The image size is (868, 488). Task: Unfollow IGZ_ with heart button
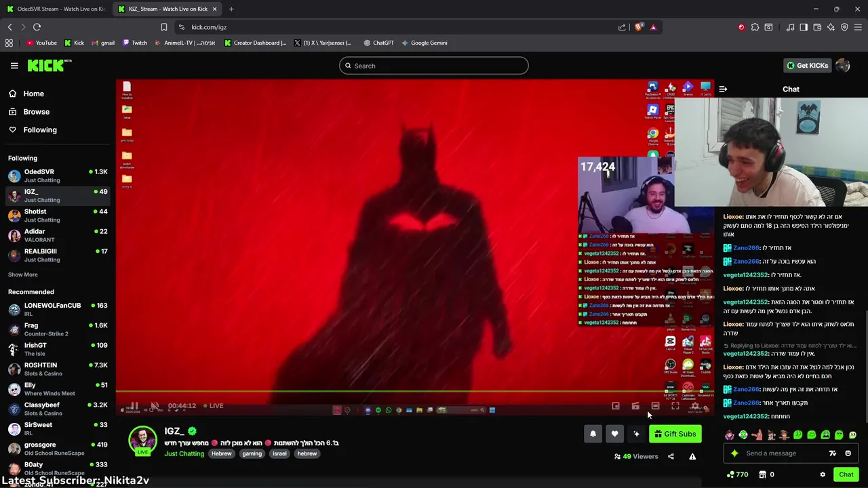tap(614, 434)
